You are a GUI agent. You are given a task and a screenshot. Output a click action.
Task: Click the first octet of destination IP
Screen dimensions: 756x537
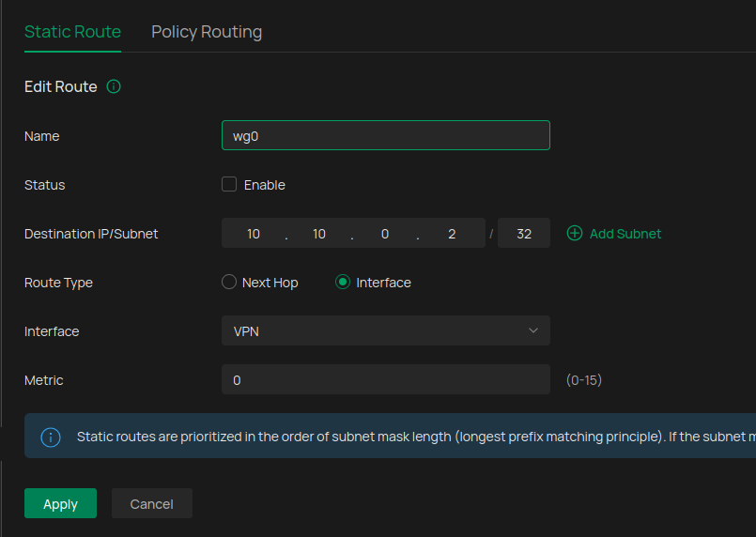pos(254,234)
